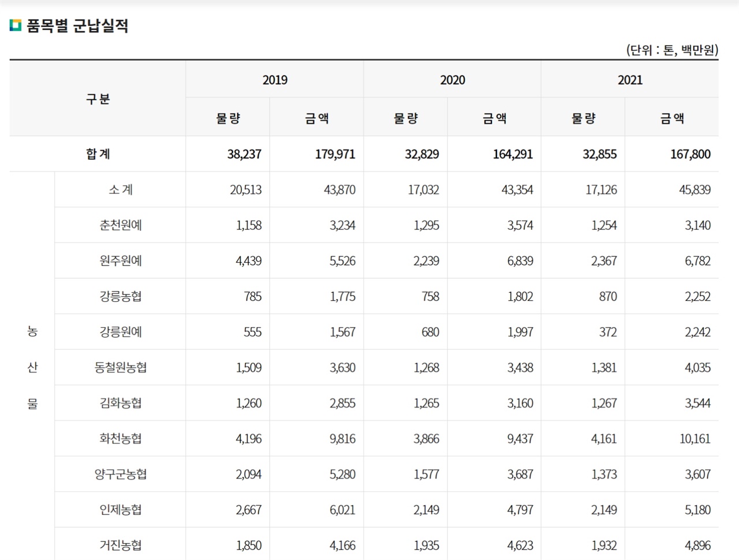The width and height of the screenshot is (739, 560).
Task: Click the subtotal value 17,032
Action: [424, 190]
